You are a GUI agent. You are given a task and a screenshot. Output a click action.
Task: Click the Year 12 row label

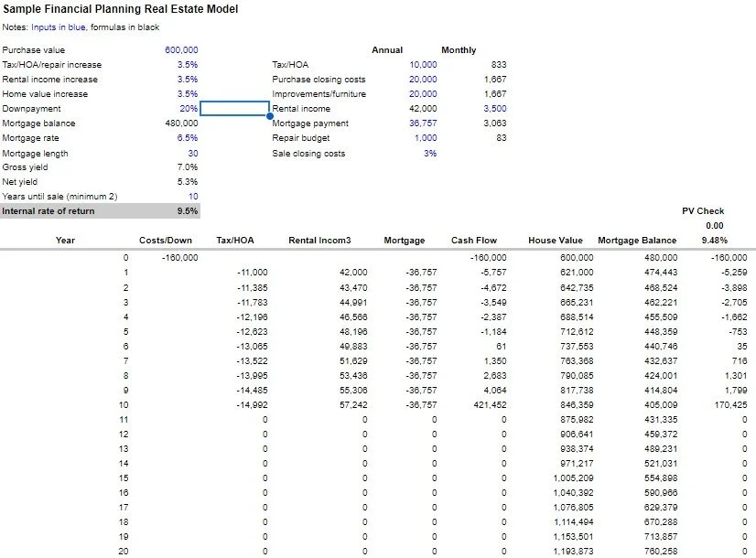click(x=124, y=435)
